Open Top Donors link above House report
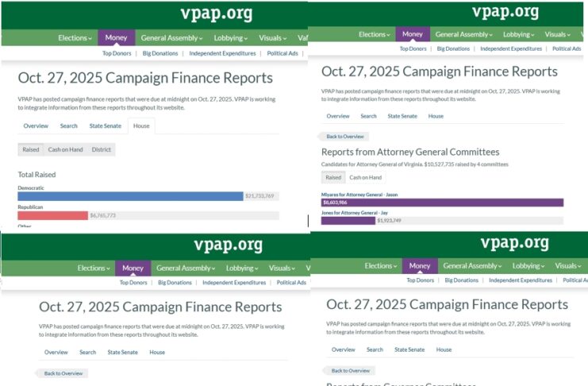 (118, 53)
